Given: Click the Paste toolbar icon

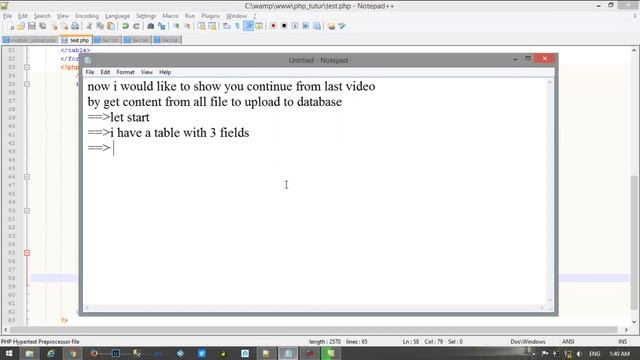Looking at the screenshot, I should pyautogui.click(x=111, y=26).
